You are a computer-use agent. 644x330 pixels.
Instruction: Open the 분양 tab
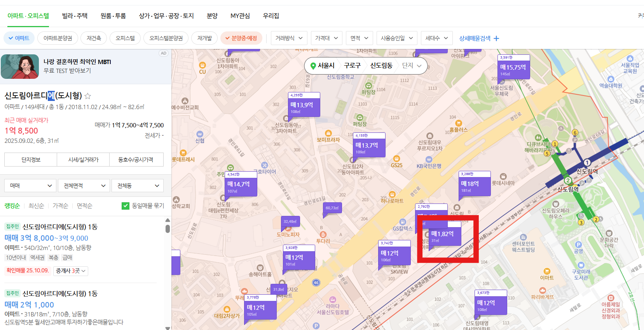point(212,16)
